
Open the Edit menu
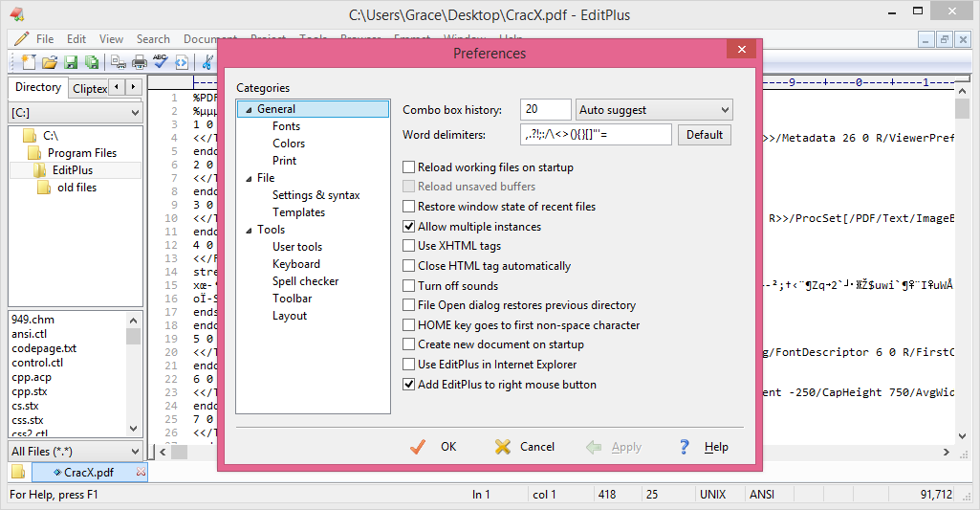76,39
